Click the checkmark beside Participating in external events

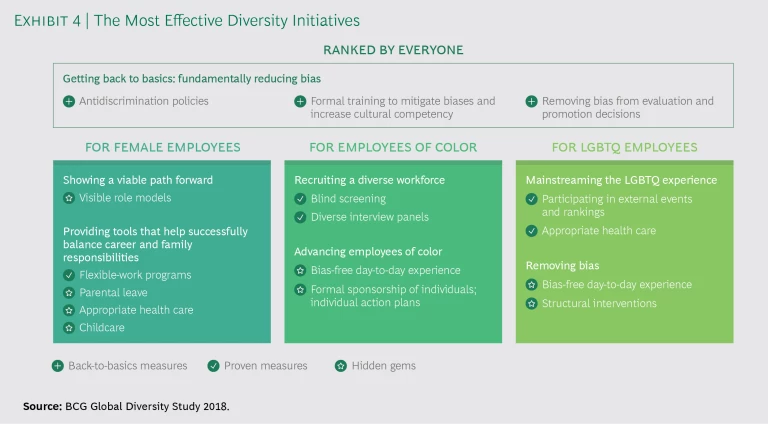[532, 198]
